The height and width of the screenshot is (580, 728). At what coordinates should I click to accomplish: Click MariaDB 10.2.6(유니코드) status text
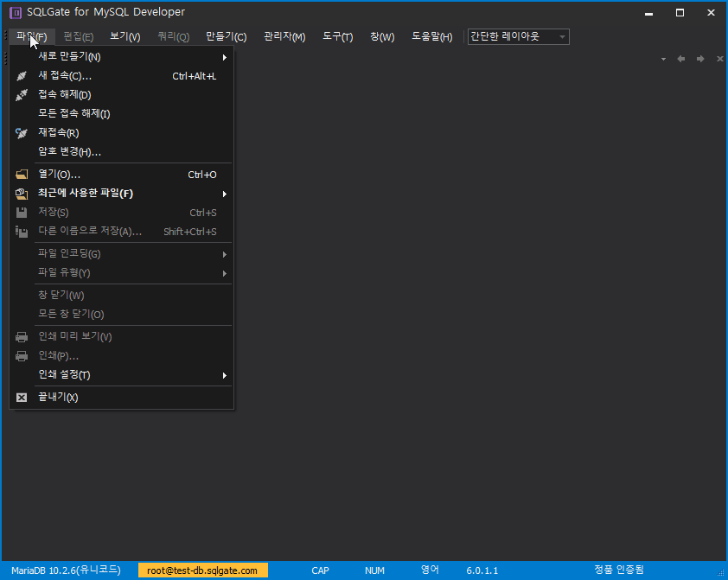tap(66, 570)
